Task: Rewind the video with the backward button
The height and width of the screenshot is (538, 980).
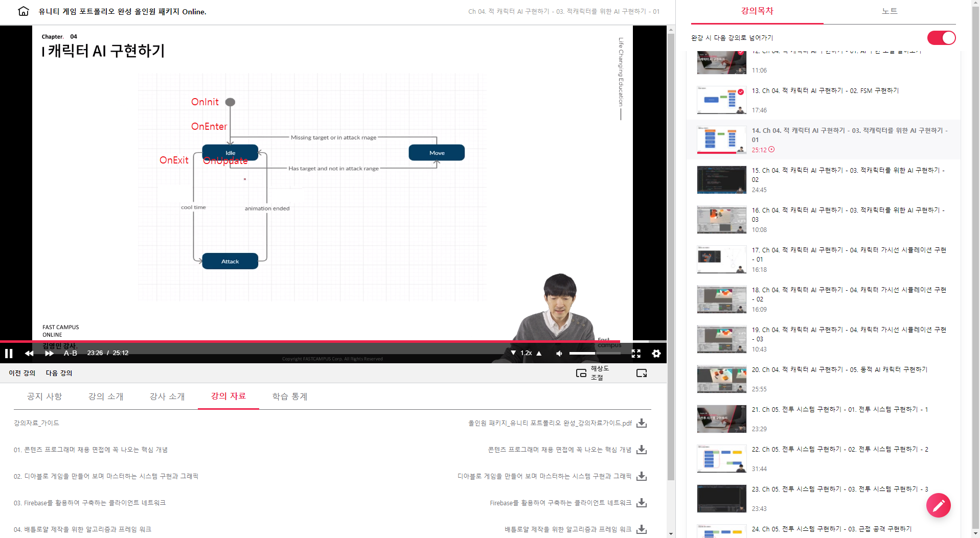Action: pyautogui.click(x=29, y=353)
